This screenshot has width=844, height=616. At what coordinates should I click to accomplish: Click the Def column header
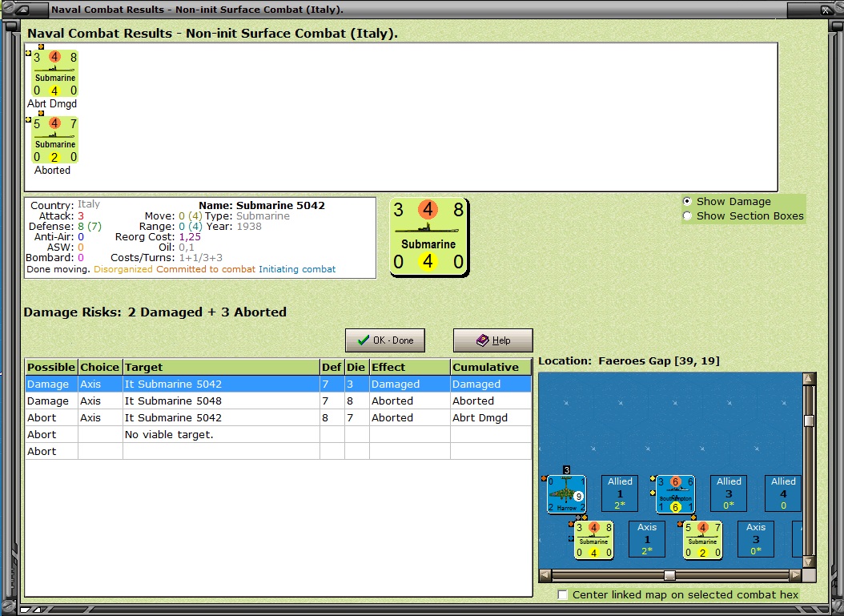point(332,367)
